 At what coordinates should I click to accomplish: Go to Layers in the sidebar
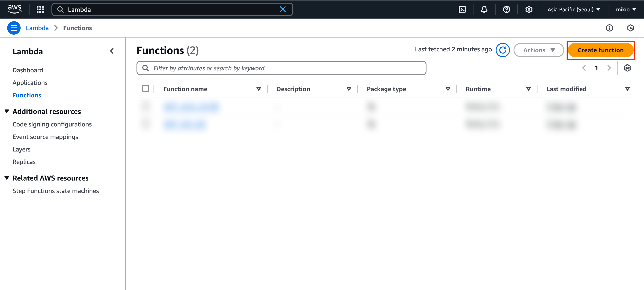(21, 149)
